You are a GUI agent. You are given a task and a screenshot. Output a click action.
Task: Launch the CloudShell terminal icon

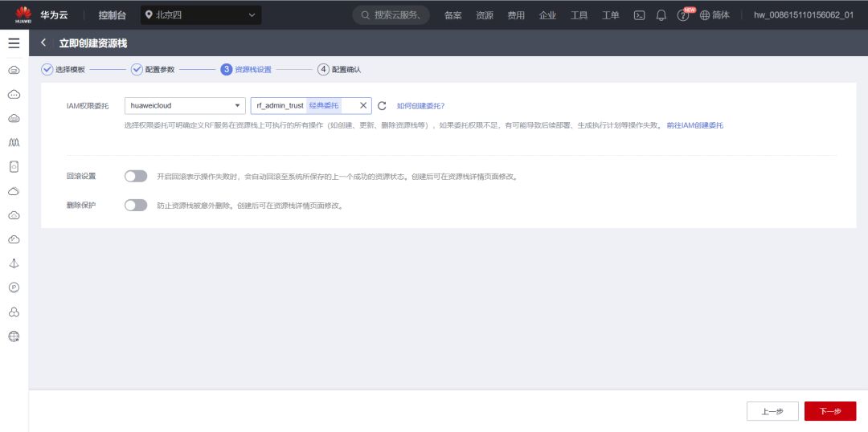coord(640,15)
